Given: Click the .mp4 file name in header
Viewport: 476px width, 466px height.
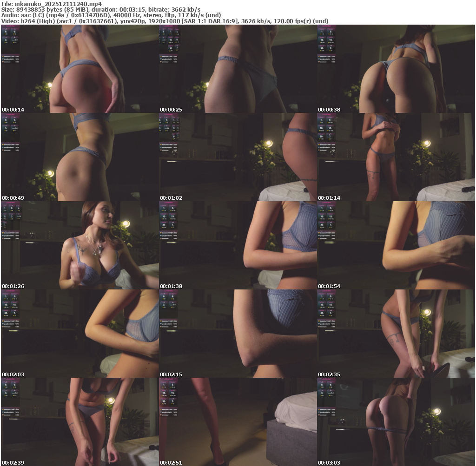Looking at the screenshot, I should [58, 4].
